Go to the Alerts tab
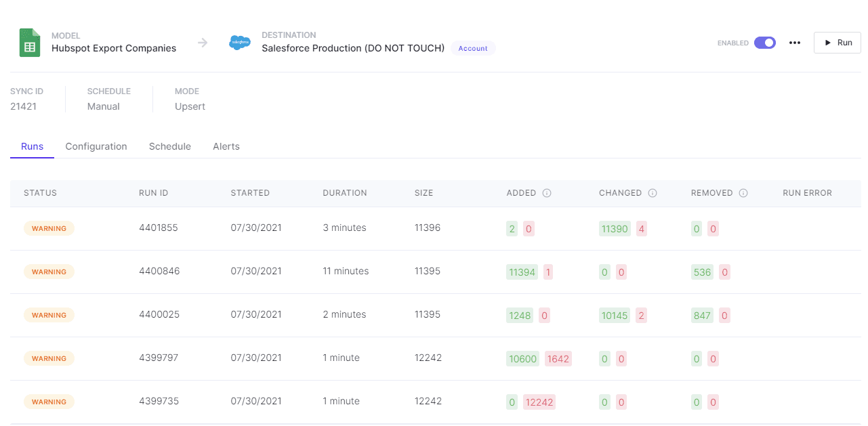 click(226, 146)
